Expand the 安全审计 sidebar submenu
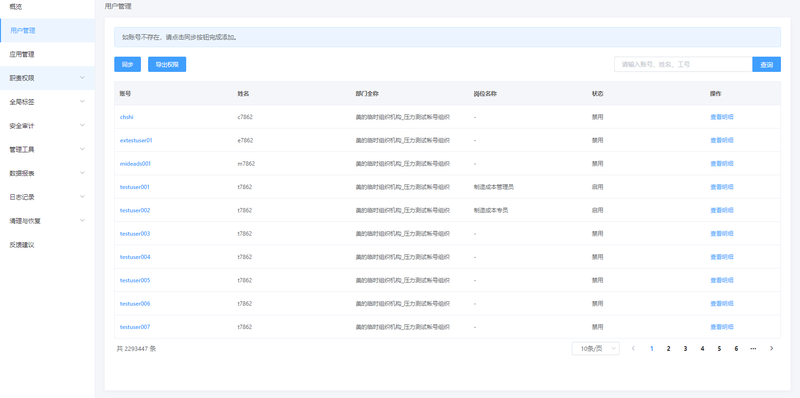 47,126
